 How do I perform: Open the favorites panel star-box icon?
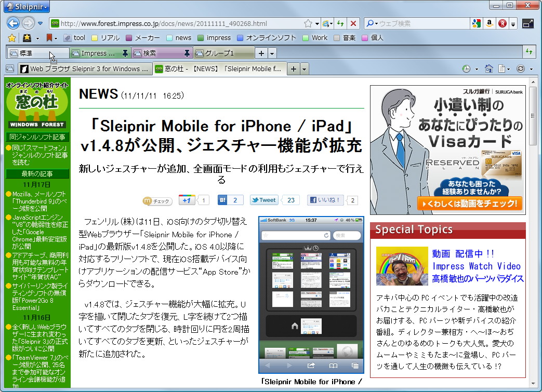point(27,38)
